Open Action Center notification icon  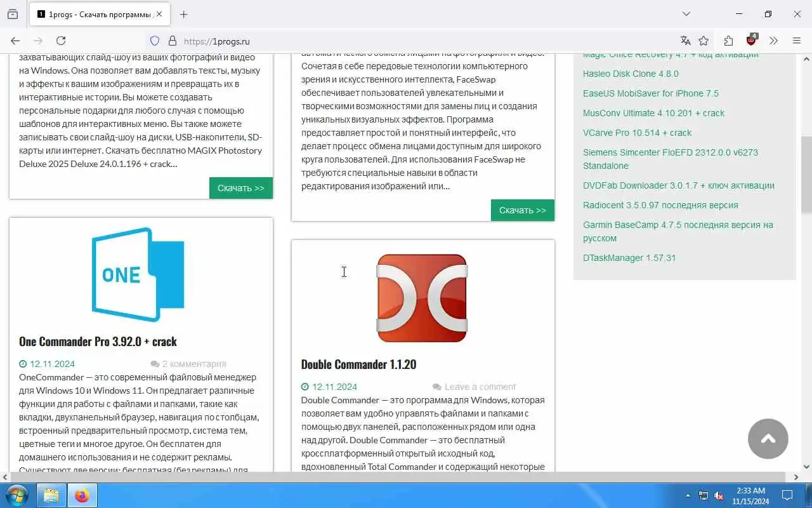(x=787, y=495)
